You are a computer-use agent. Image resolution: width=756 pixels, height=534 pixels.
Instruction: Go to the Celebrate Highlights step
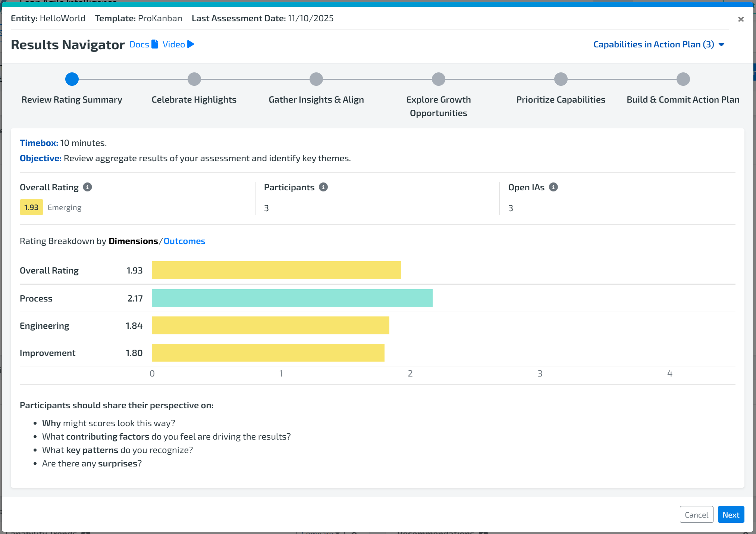194,79
